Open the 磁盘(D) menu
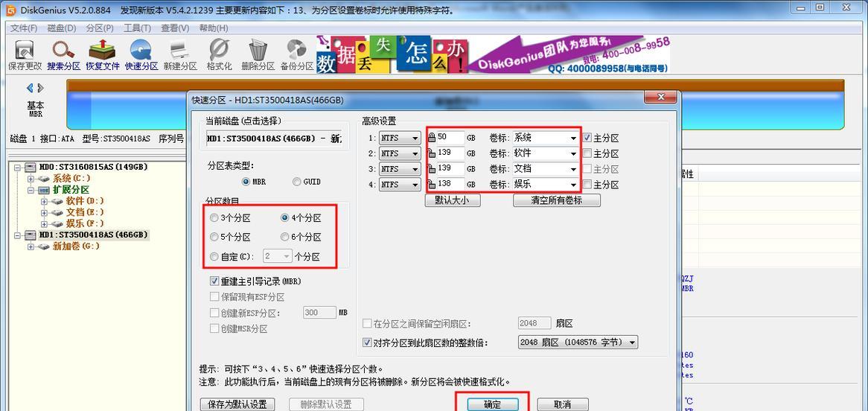868x411 pixels. (62, 28)
